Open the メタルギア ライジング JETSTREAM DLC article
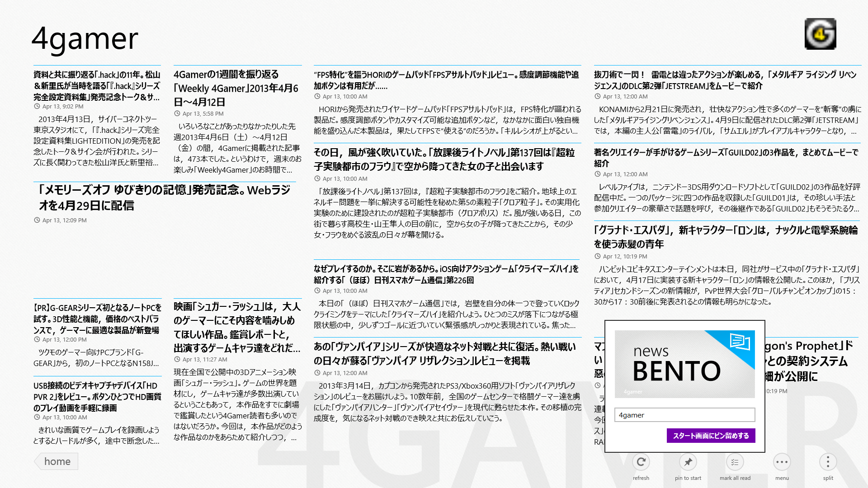This screenshot has height=488, width=868. [725, 80]
